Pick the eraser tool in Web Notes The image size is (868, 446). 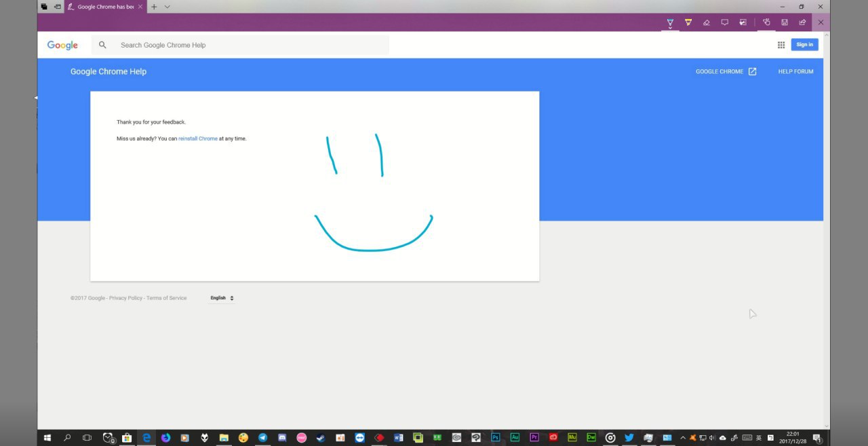point(707,22)
